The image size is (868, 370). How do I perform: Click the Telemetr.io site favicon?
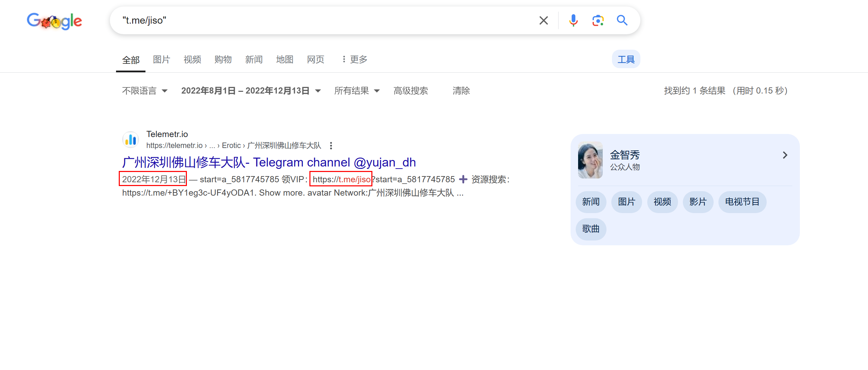click(x=130, y=140)
